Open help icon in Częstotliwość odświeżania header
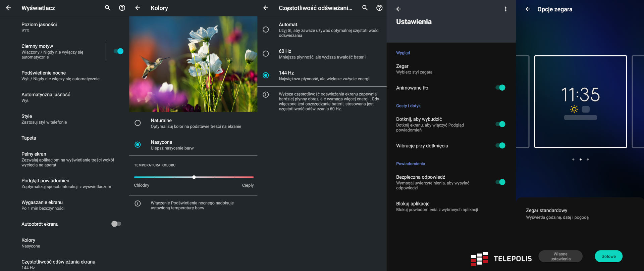 [x=379, y=8]
